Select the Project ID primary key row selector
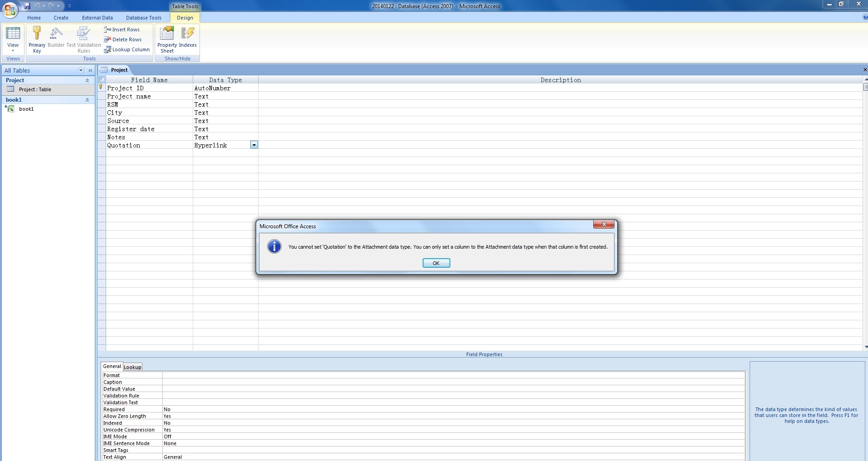This screenshot has width=868, height=461. 102,88
